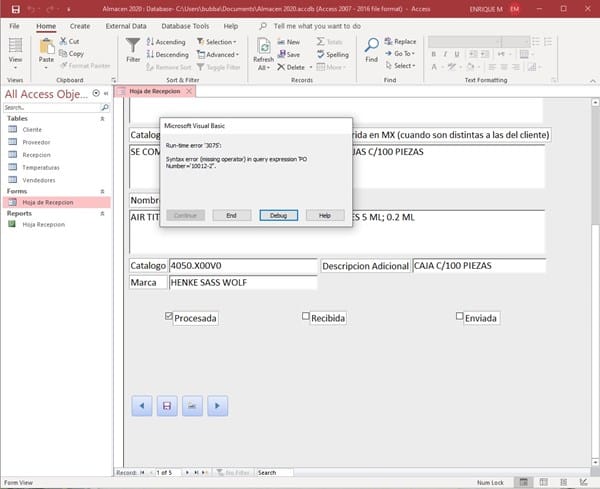Screen dimensions: 600x489
Task: Click Save record in Records group
Action: click(x=289, y=54)
